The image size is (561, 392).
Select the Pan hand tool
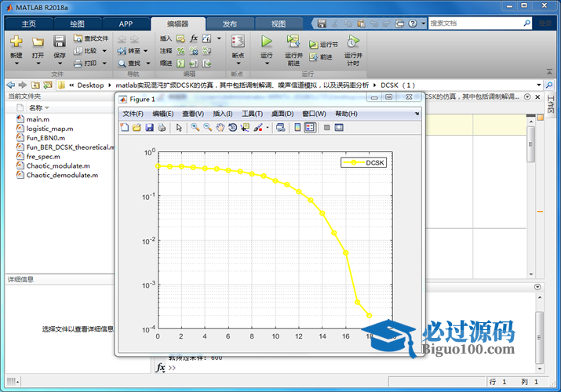click(x=220, y=128)
